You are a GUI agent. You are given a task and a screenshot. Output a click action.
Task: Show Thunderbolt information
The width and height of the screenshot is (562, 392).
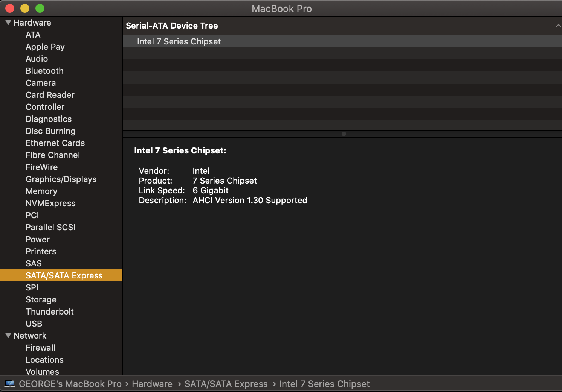click(50, 311)
